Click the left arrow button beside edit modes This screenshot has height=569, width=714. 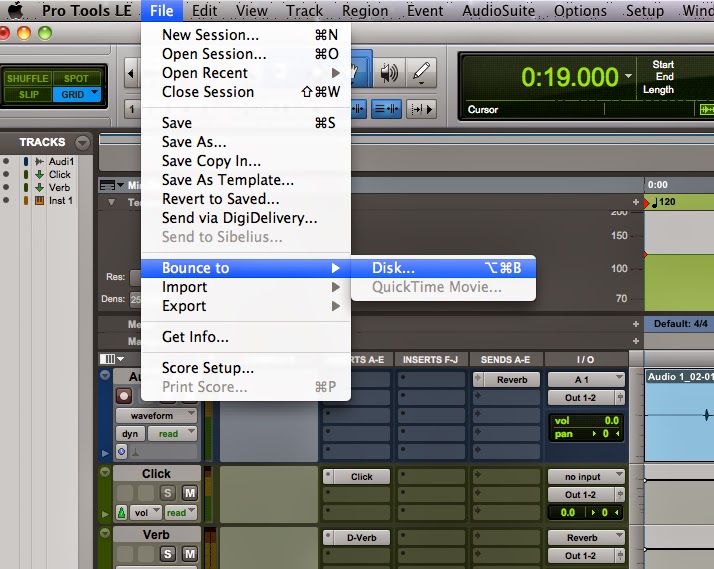(x=131, y=73)
